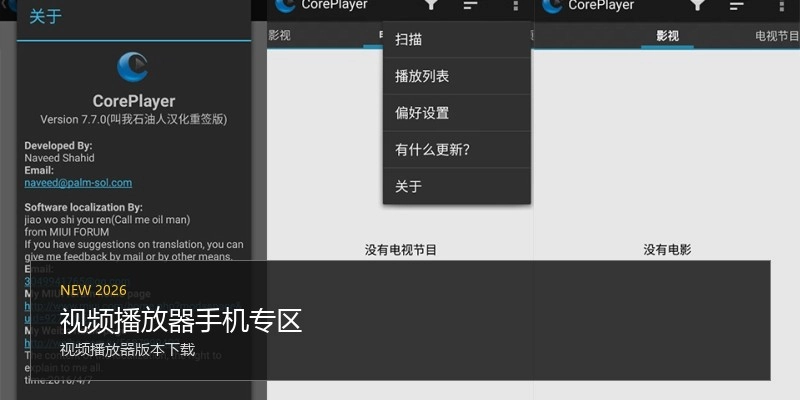
Task: Click the CorePlayer name in the About dialog
Action: click(134, 101)
